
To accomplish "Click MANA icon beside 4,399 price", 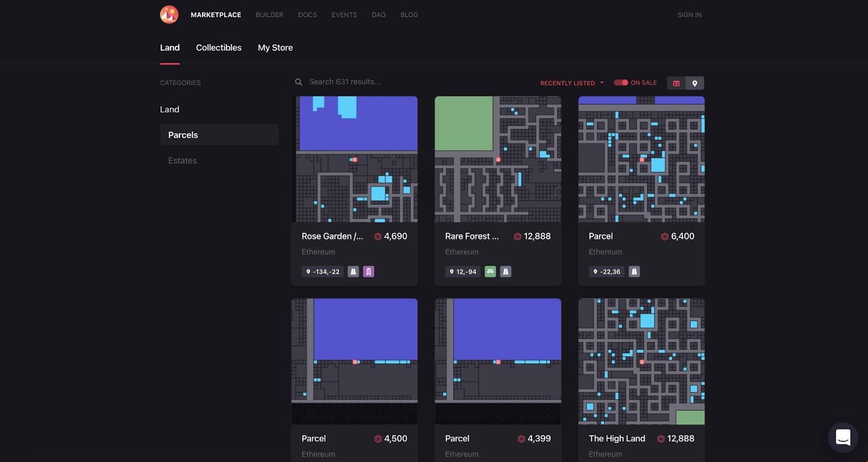I will pyautogui.click(x=521, y=439).
